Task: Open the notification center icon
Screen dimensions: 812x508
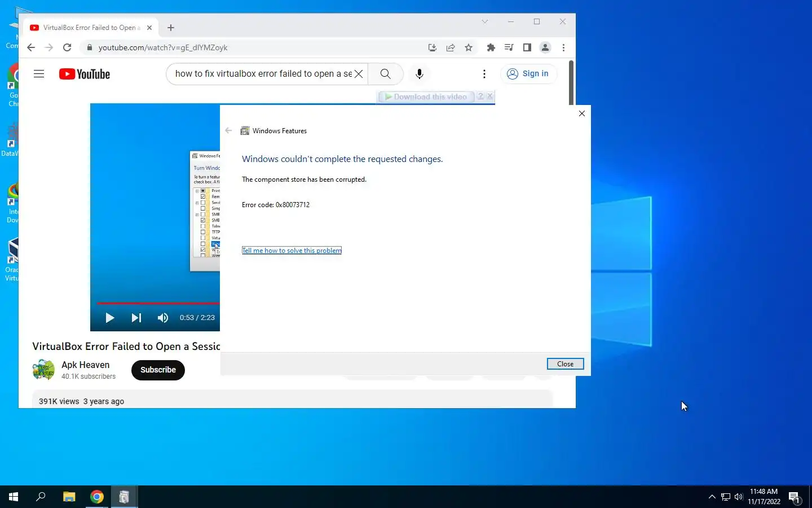Action: point(795,497)
